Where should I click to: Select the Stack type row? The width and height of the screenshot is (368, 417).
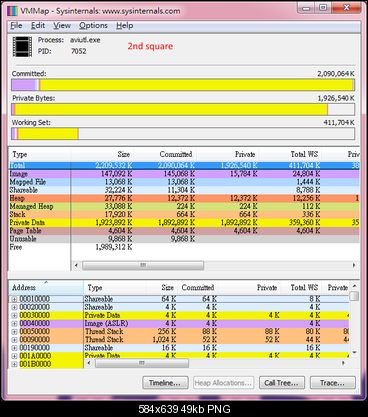(184, 214)
